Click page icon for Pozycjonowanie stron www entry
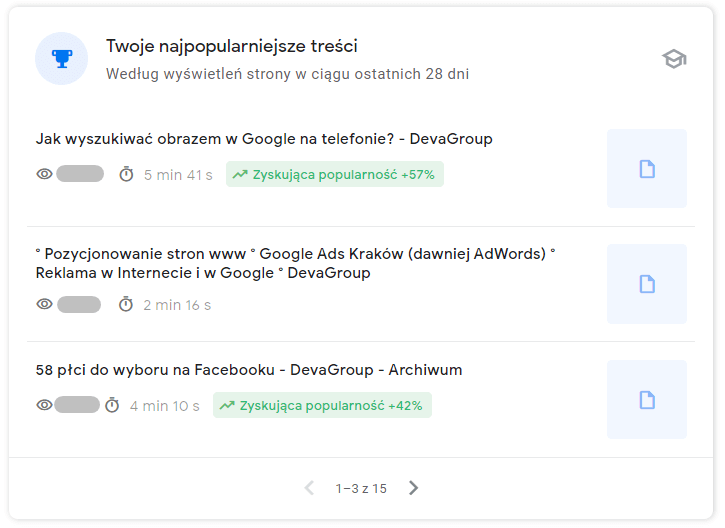Viewport: 725px width, 528px height. point(646,284)
